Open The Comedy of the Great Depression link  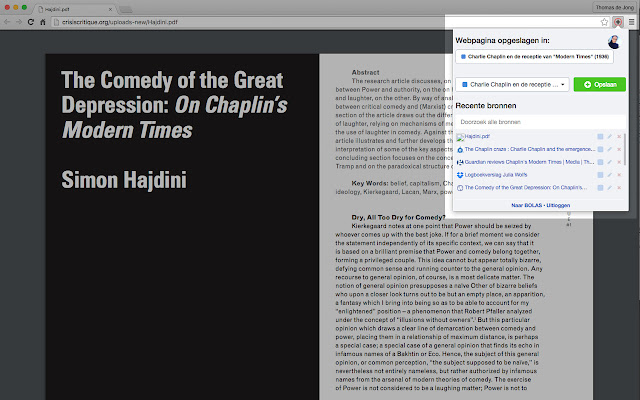[x=526, y=188]
